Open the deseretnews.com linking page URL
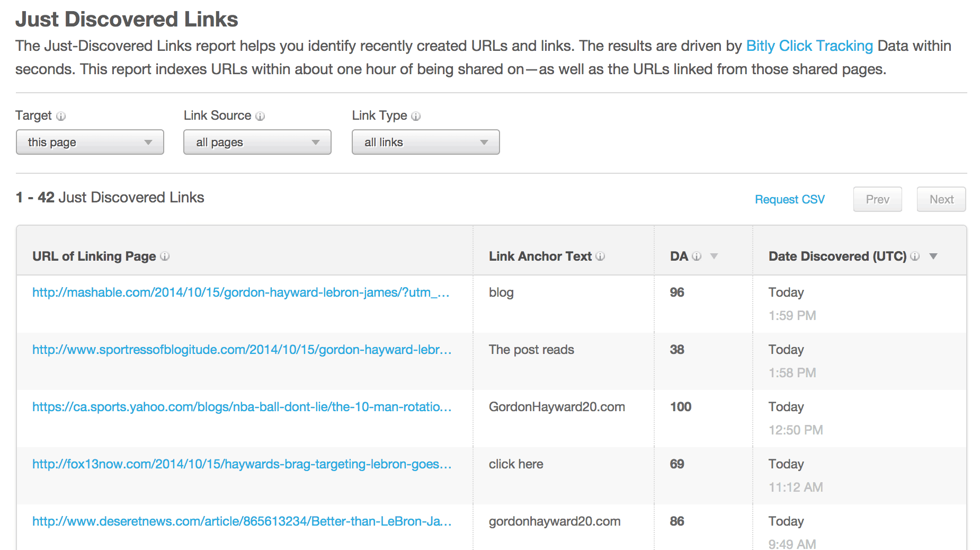 (242, 521)
